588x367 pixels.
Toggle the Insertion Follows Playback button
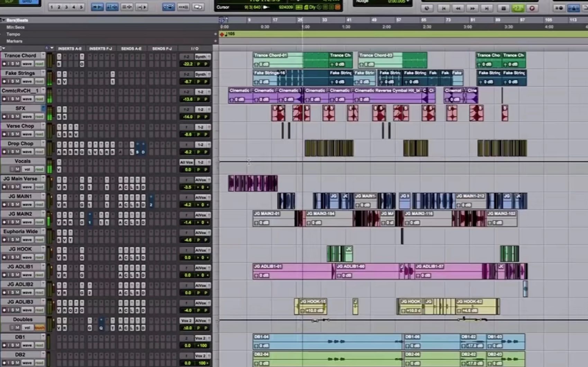pyautogui.click(x=142, y=7)
